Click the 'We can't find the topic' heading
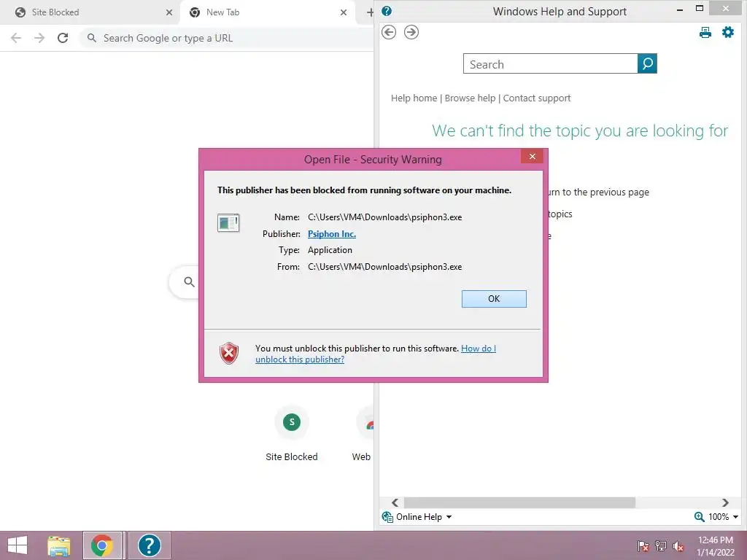Image resolution: width=747 pixels, height=560 pixels. [580, 131]
